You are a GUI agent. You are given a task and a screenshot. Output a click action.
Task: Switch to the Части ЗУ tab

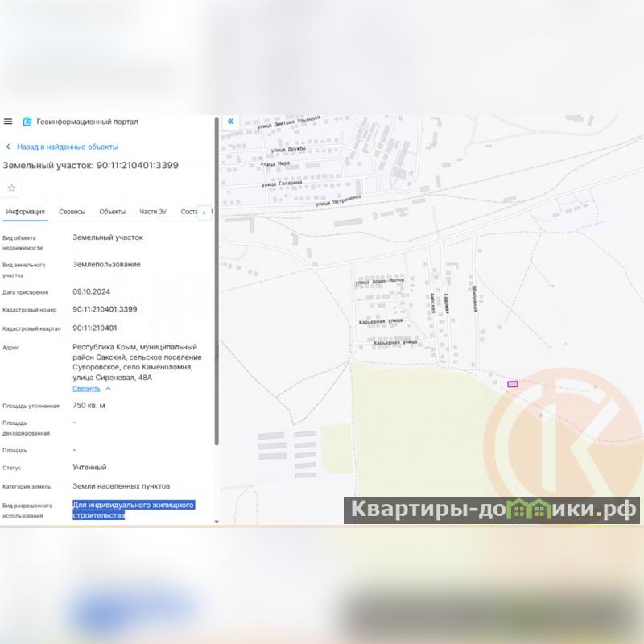[x=153, y=212]
